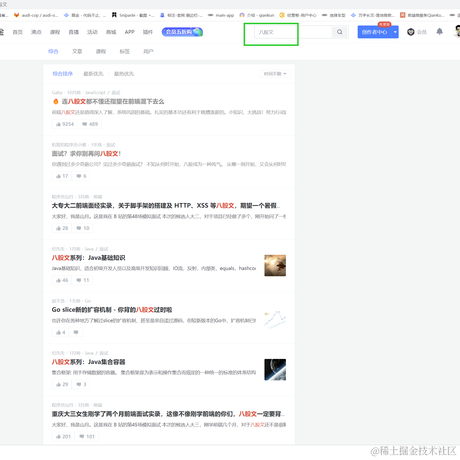Open the 时间不限 time filter dropdown
Image resolution: width=460 pixels, height=460 pixels.
[x=275, y=74]
